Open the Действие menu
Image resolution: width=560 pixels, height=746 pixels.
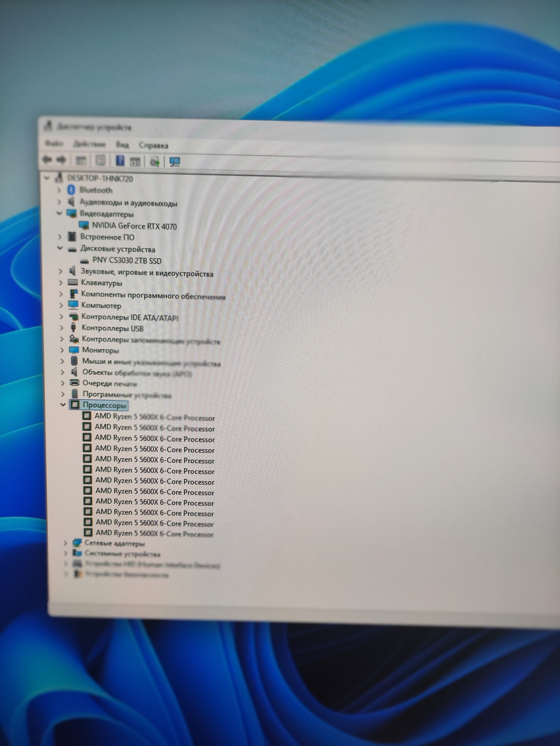point(89,144)
